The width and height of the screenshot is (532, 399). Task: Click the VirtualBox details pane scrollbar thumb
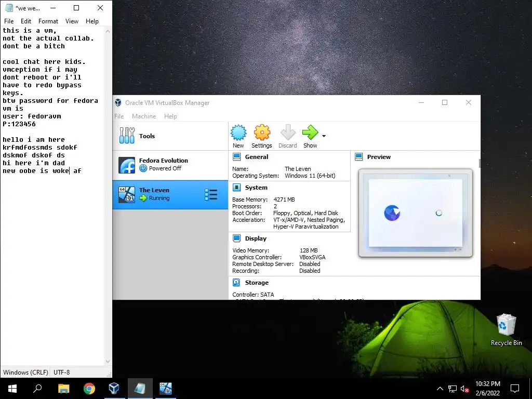click(480, 163)
